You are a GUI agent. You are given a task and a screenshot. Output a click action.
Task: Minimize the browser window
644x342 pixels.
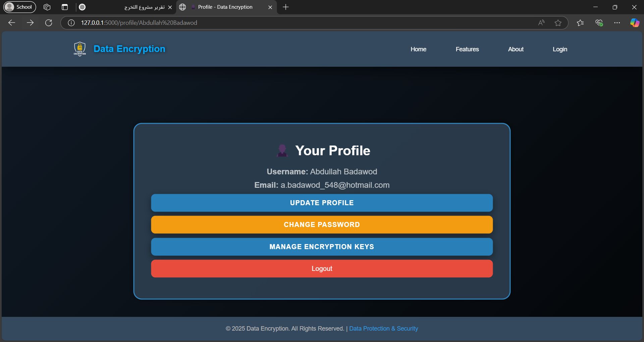[x=596, y=7]
